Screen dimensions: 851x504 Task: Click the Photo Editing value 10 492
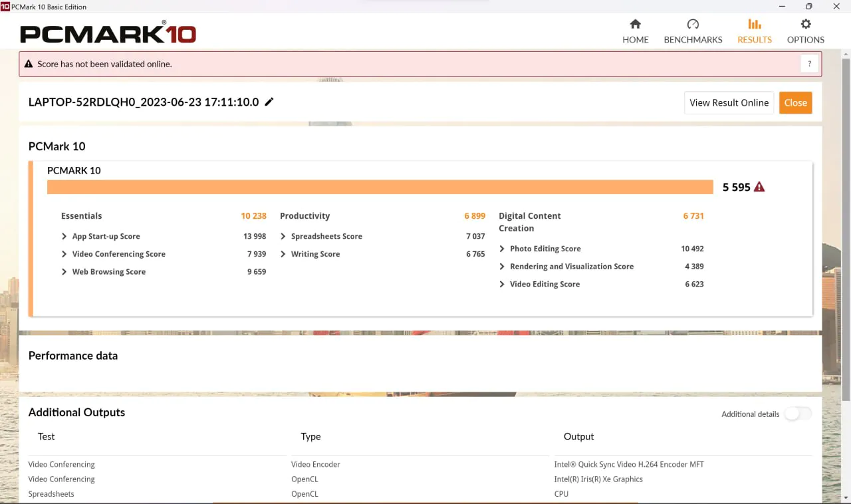692,249
